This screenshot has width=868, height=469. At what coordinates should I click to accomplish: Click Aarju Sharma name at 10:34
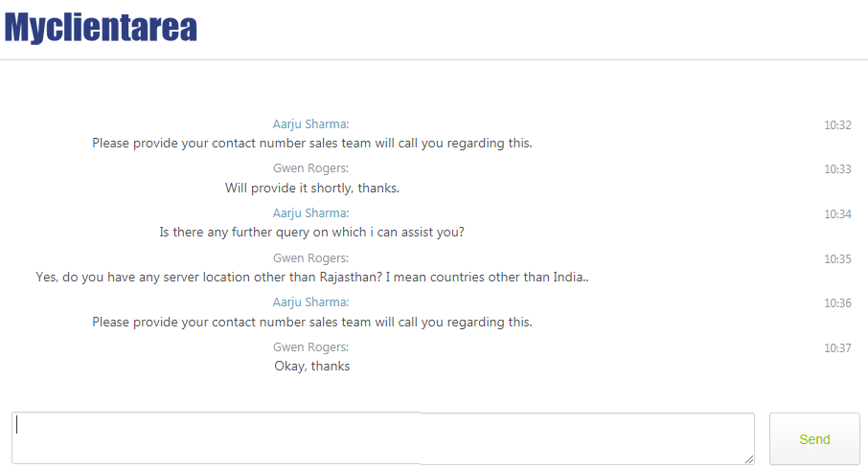(x=310, y=212)
